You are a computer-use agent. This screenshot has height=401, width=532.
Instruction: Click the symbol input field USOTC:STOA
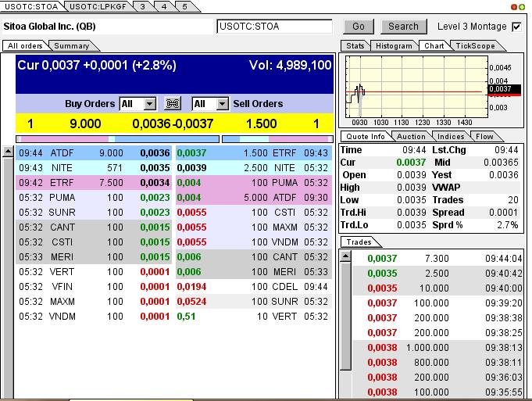(x=274, y=27)
